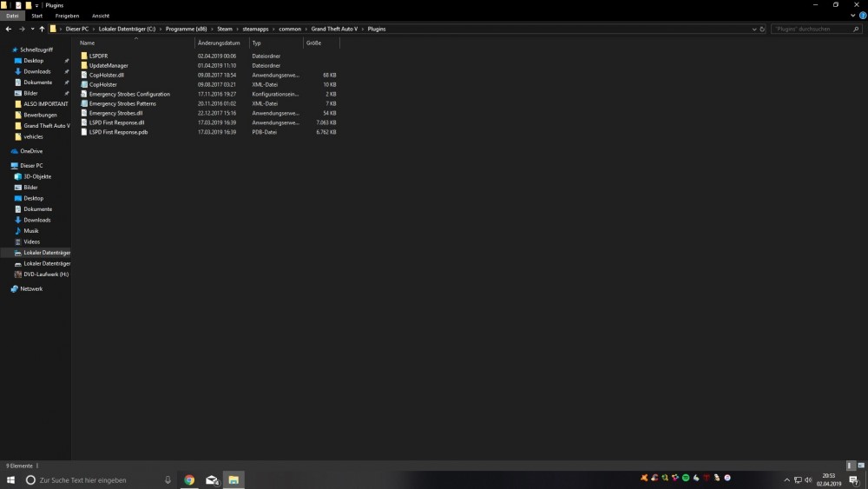The height and width of the screenshot is (489, 868).
Task: Open the Mail app from the taskbar
Action: [212, 480]
